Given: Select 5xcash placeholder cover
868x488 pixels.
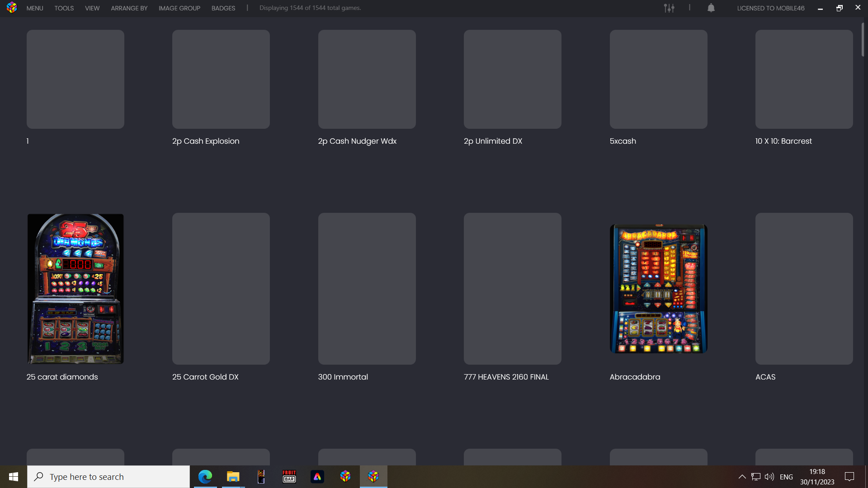Looking at the screenshot, I should tap(659, 79).
